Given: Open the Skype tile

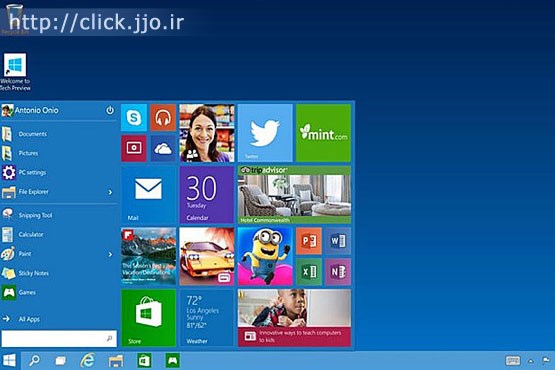Looking at the screenshot, I should (x=134, y=117).
